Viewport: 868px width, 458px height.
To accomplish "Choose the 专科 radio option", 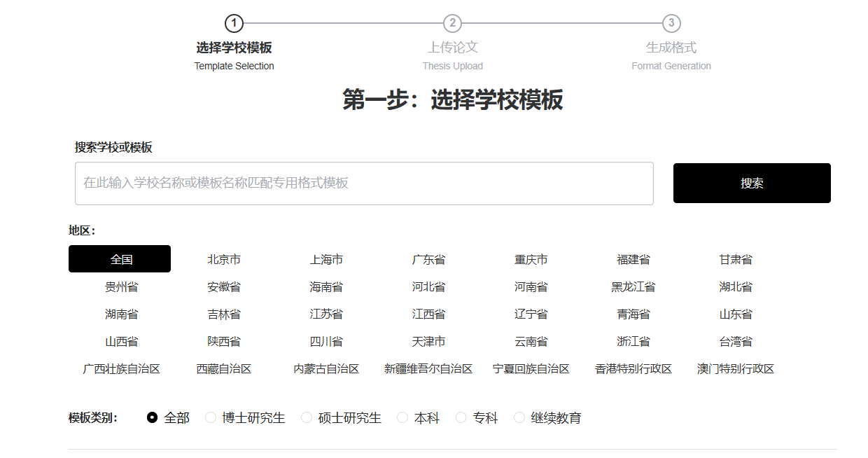I will click(461, 417).
